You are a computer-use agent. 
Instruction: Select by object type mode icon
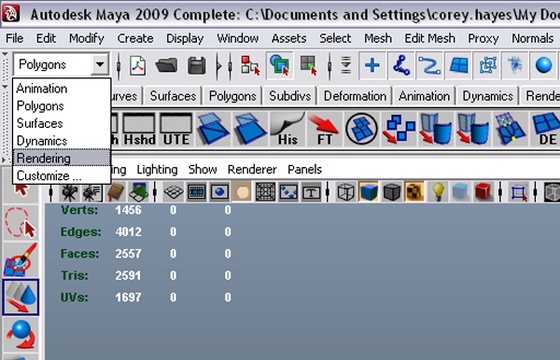point(280,65)
